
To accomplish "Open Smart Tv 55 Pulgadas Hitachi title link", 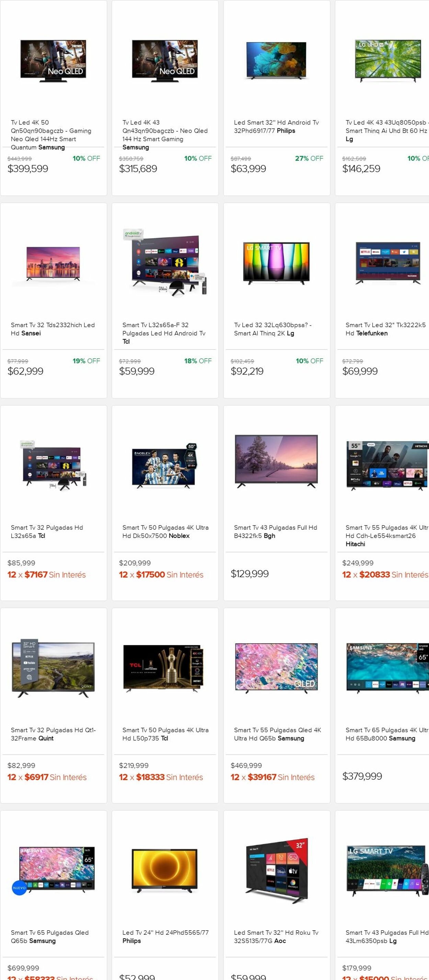I will [386, 536].
